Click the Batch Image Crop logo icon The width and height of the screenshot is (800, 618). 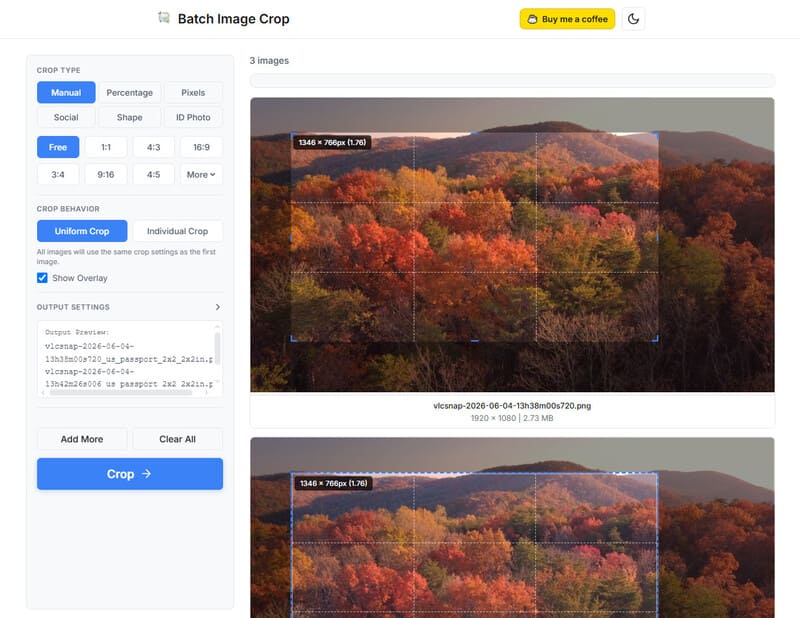pyautogui.click(x=163, y=18)
